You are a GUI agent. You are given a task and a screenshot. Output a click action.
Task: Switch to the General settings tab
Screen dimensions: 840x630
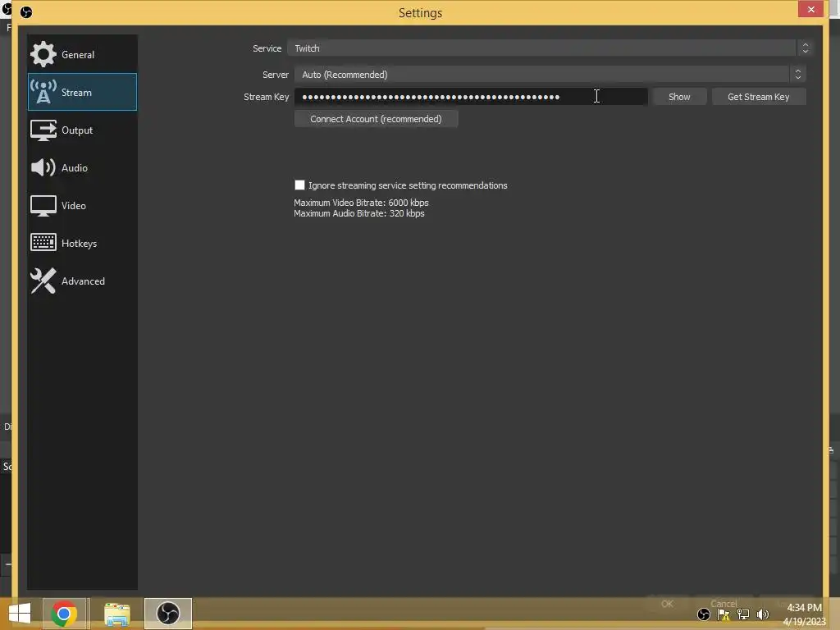[x=83, y=54]
